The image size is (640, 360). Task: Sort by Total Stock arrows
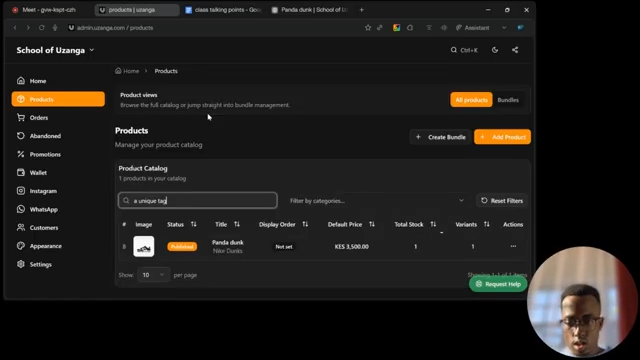433,224
